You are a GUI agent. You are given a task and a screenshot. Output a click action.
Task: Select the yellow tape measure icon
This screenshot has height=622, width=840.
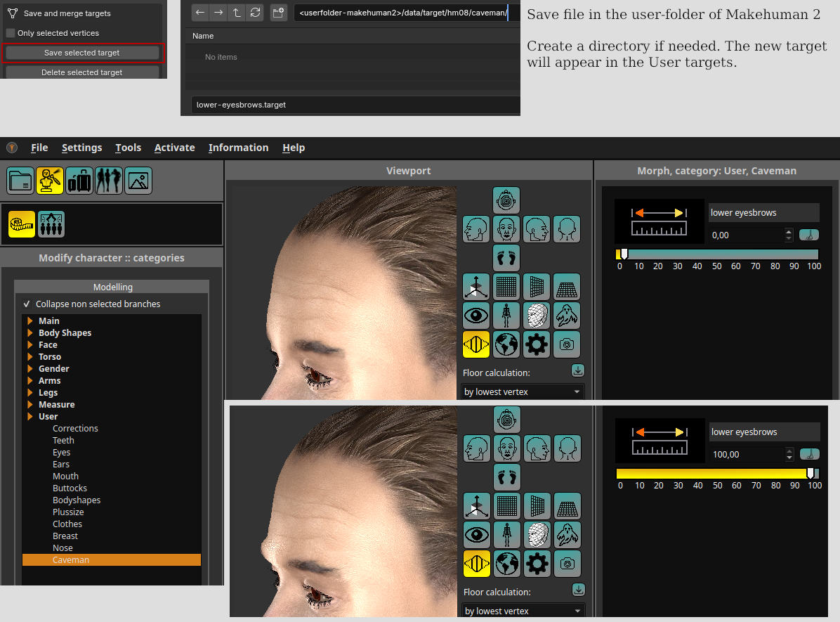(22, 224)
